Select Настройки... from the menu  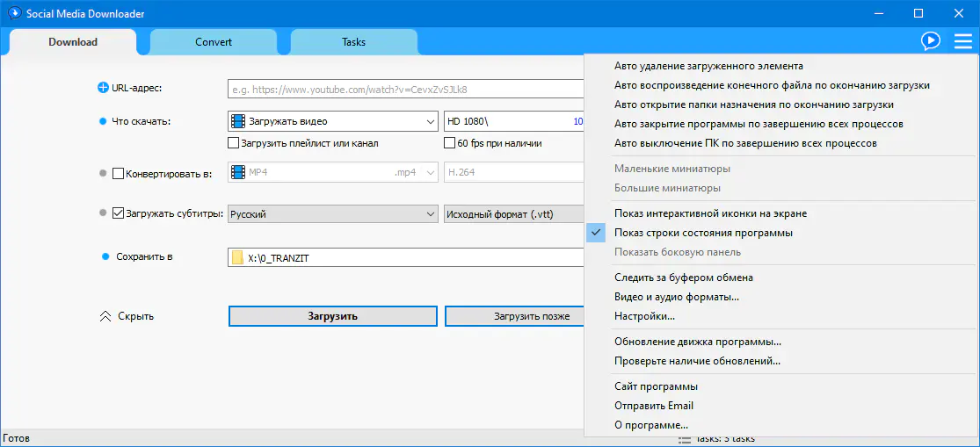pos(645,316)
